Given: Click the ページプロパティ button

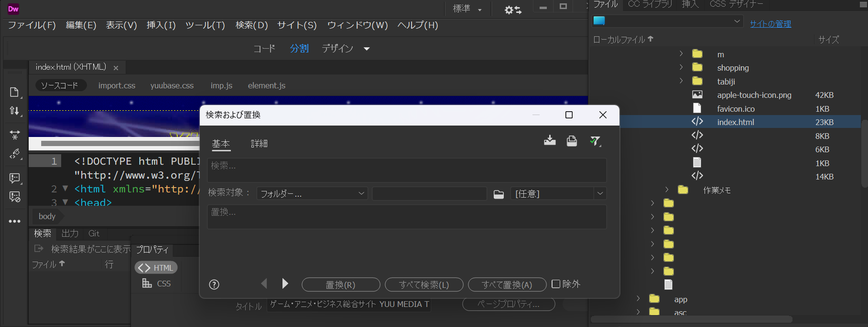Looking at the screenshot, I should click(x=509, y=304).
